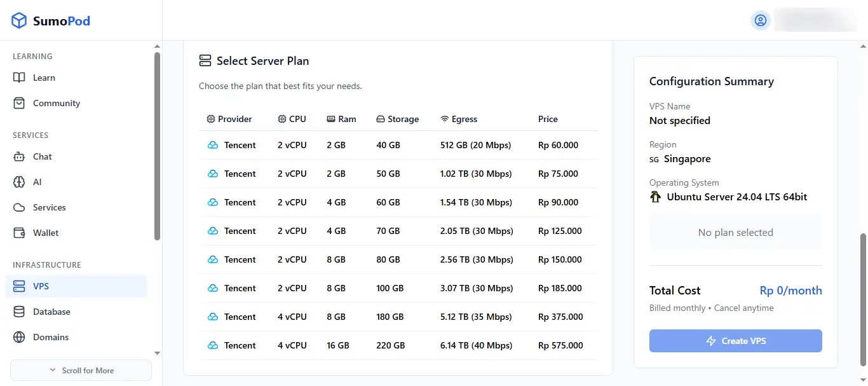Click the Singapore region value
Screen dimensions: 868x386
[688, 159]
